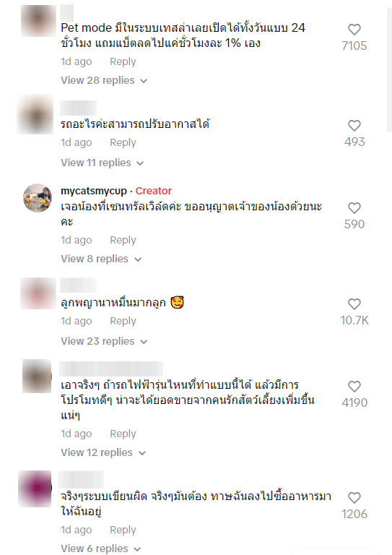
Task: Reply to mycatsmycup's creator comment
Action: point(123,240)
